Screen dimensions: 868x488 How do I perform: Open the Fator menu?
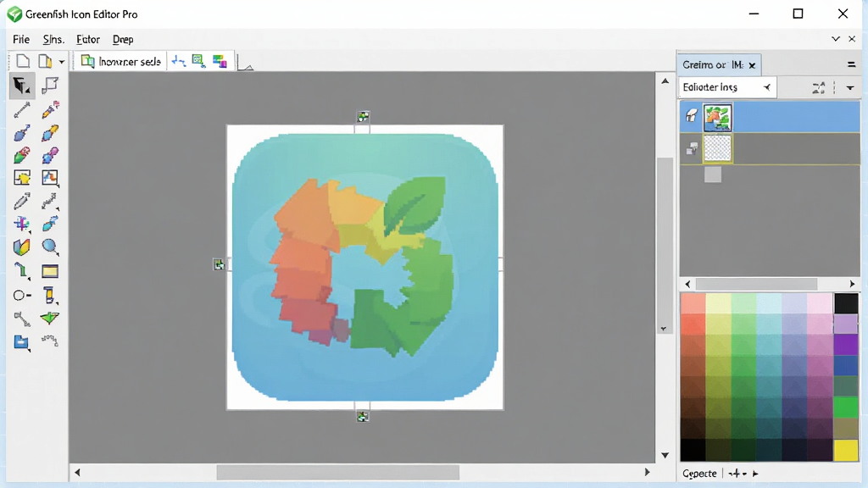pyautogui.click(x=88, y=39)
